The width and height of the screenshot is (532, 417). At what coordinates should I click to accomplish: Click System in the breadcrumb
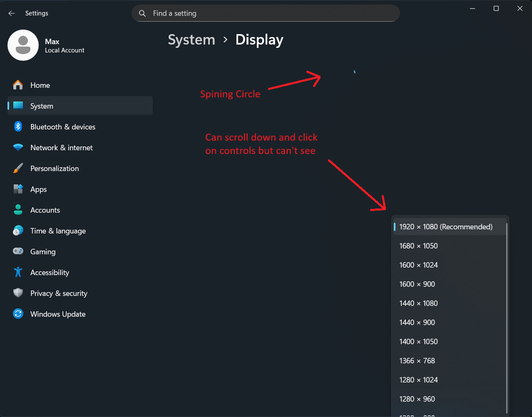(191, 40)
